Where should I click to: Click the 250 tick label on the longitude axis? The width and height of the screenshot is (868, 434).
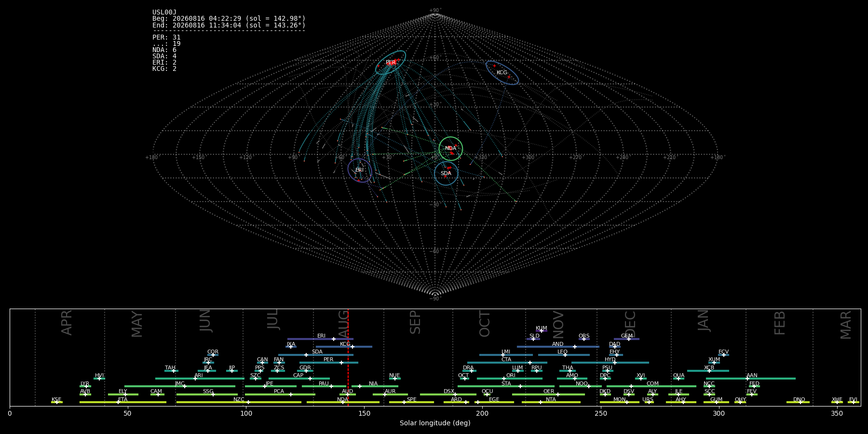600,414
